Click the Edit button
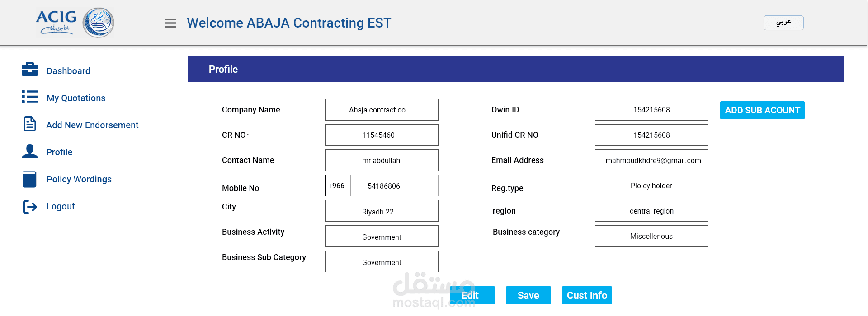Image resolution: width=868 pixels, height=316 pixels. click(x=472, y=295)
